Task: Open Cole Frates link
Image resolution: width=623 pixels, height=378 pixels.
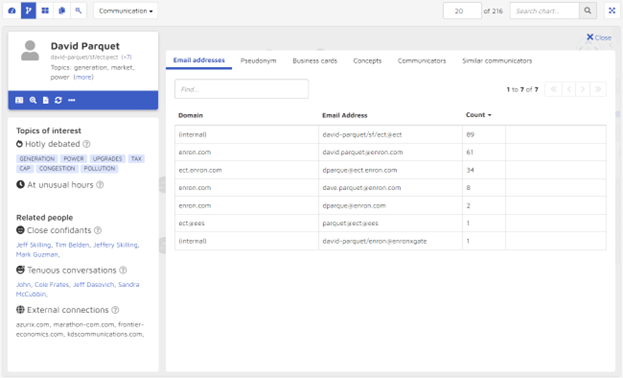Action: [x=52, y=285]
